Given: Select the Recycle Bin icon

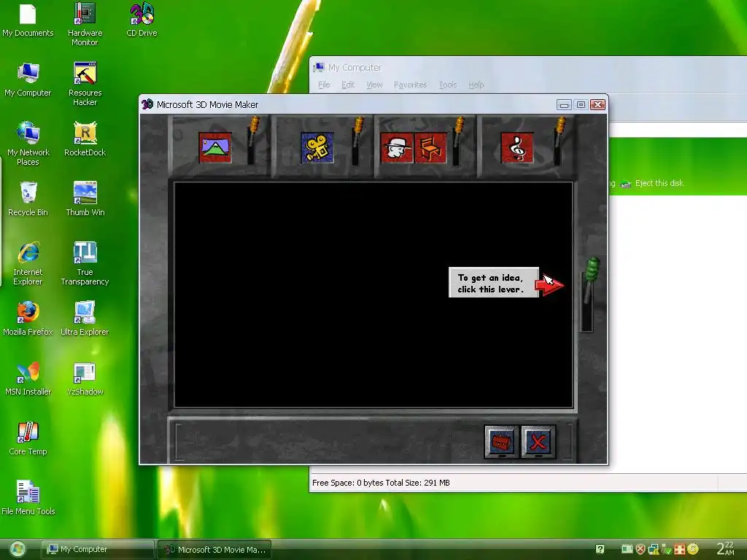Looking at the screenshot, I should (28, 200).
